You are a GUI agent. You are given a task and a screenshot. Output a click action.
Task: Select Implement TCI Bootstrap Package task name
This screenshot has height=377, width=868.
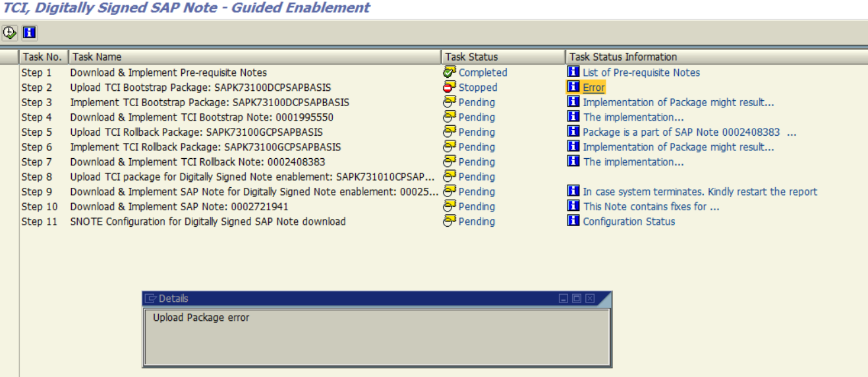click(x=210, y=102)
